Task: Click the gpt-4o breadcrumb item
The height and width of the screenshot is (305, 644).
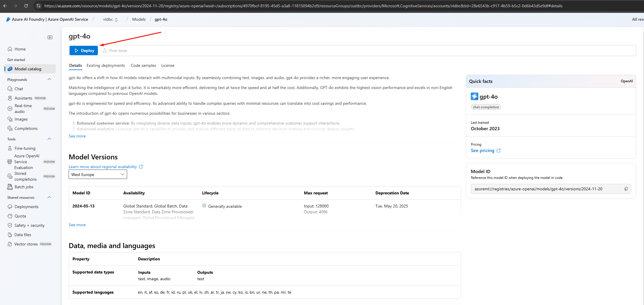Action: 161,19
